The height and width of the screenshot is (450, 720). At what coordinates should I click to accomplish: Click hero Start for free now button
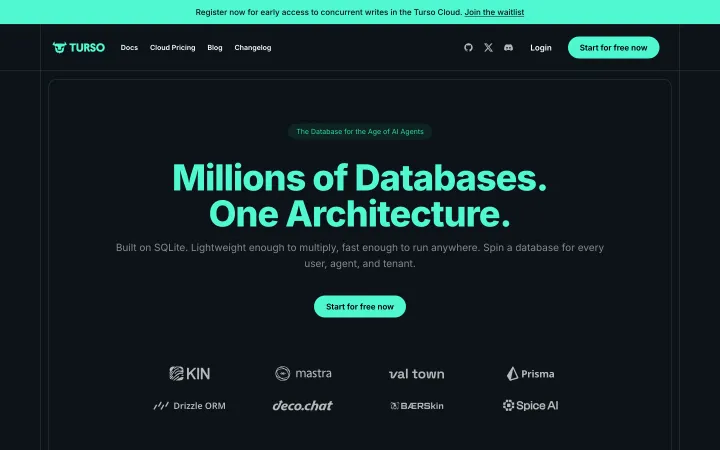coord(360,306)
